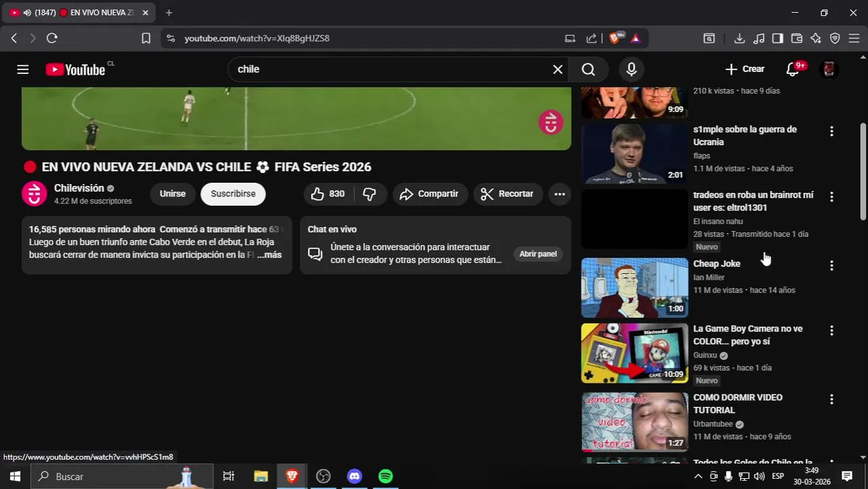
Task: Open Spotify from the taskbar
Action: coord(385,476)
